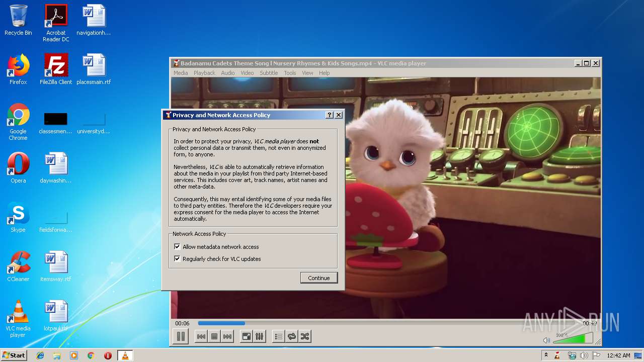Minimize the VLC media player window
Screen dimensions: 644x362
pyautogui.click(x=578, y=63)
